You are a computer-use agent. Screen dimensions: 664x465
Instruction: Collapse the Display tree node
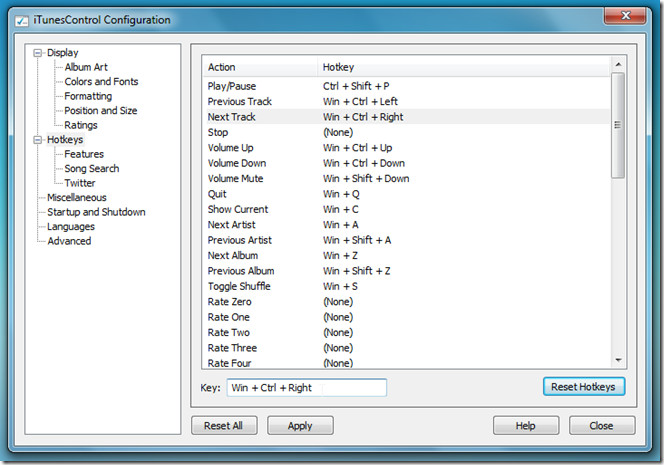click(38, 53)
